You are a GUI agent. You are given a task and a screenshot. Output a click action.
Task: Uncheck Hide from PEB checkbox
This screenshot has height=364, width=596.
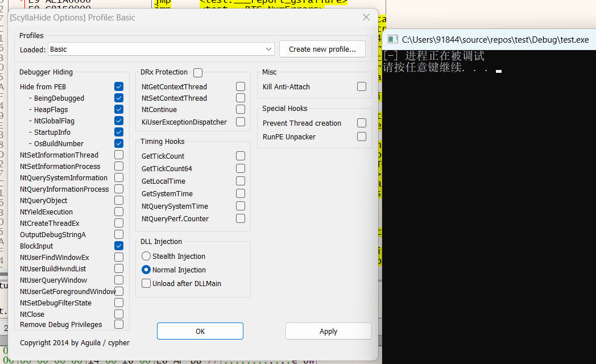pos(119,86)
